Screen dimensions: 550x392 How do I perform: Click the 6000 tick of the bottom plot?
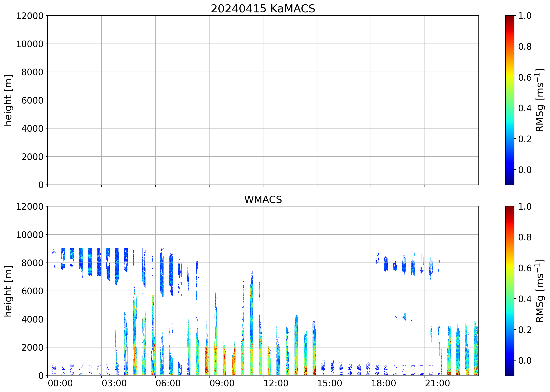click(x=32, y=291)
